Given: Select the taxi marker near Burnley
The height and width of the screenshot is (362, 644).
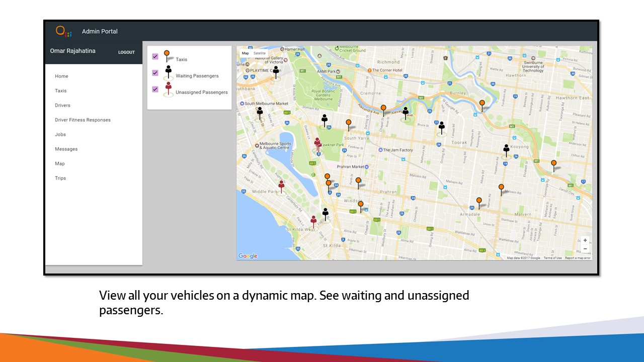Looking at the screenshot, I should click(x=482, y=105).
